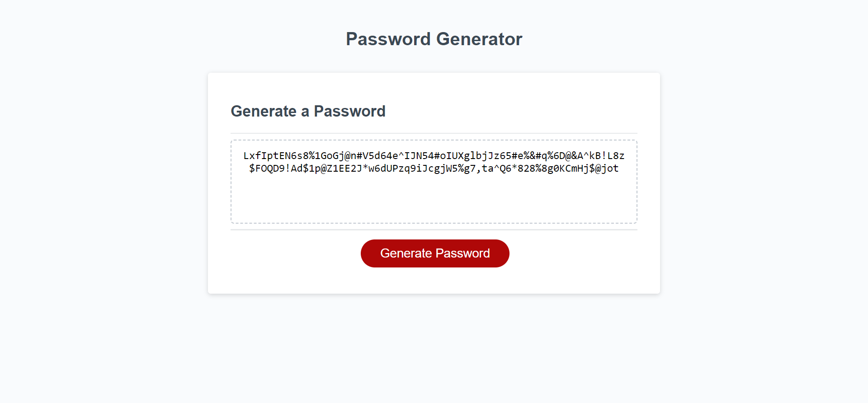Click the Generate a Password heading
The image size is (868, 403).
[x=308, y=111]
